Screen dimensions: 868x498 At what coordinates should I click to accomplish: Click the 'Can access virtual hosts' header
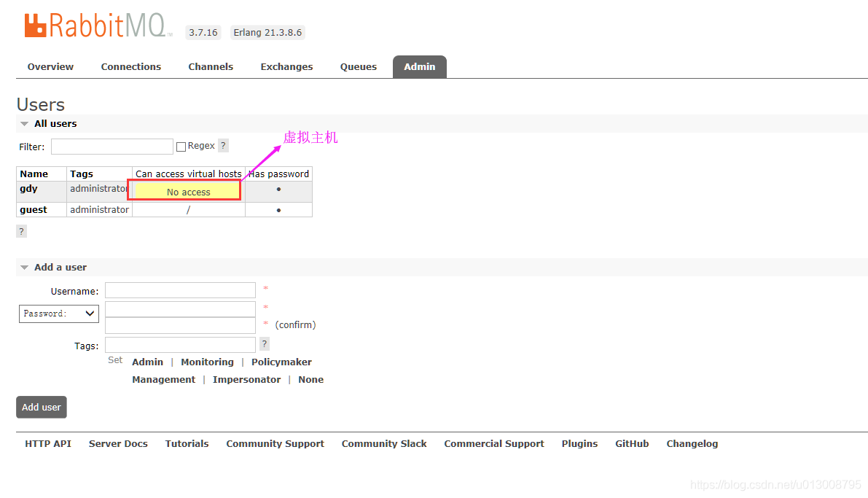[189, 174]
